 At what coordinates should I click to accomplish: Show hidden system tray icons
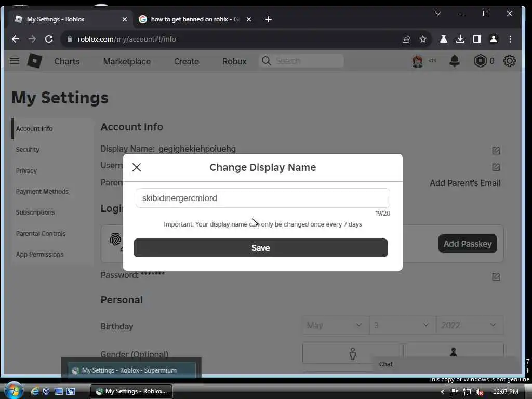coord(442,392)
